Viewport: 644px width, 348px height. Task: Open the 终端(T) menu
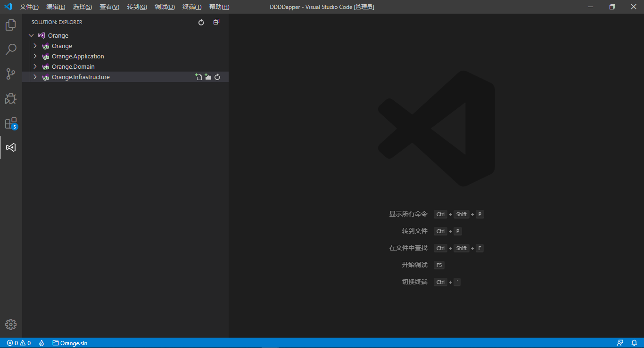pos(192,7)
